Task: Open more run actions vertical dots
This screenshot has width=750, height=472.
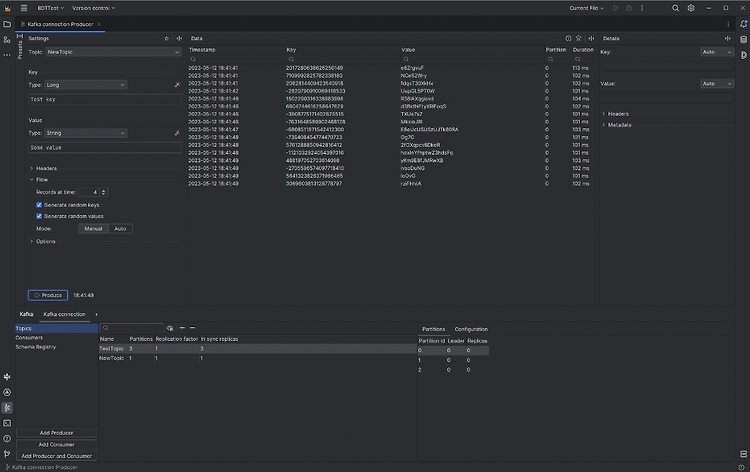Action: 642,8
